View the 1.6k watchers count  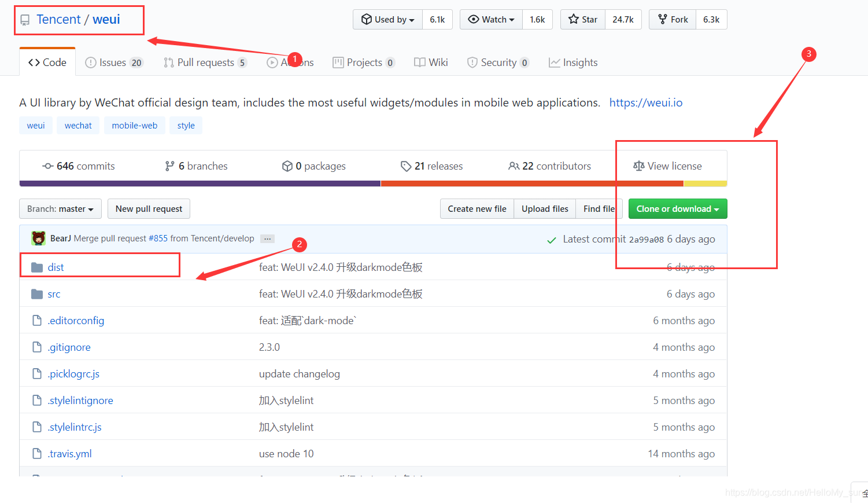point(537,19)
